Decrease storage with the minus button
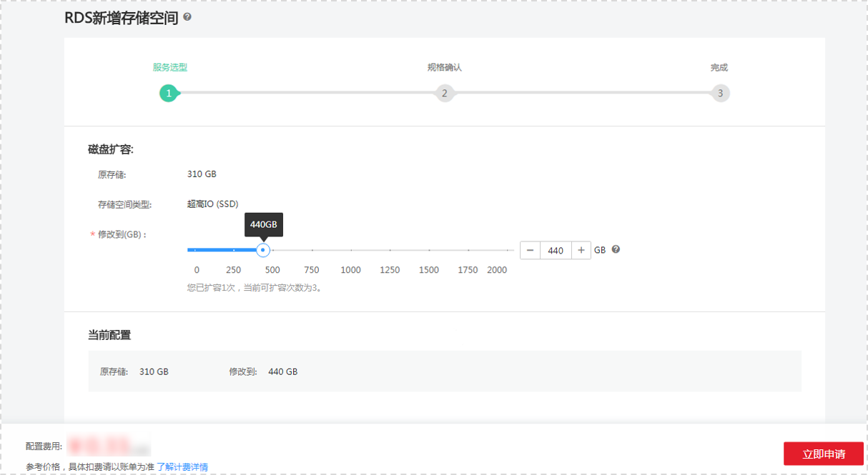This screenshot has height=475, width=868. 530,250
